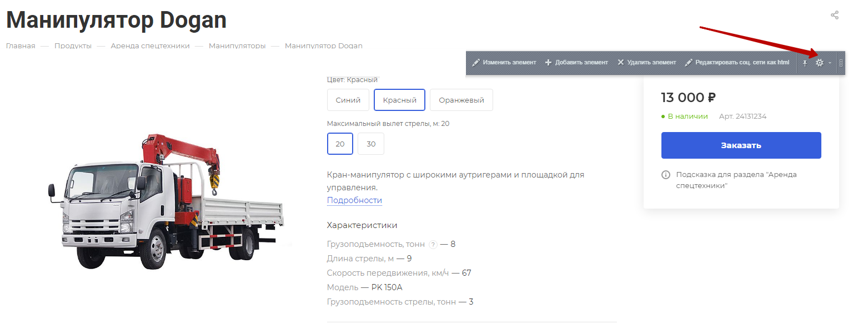Click the Манипулятор Dogan breadcrumb item
This screenshot has height=329, width=868.
(324, 45)
